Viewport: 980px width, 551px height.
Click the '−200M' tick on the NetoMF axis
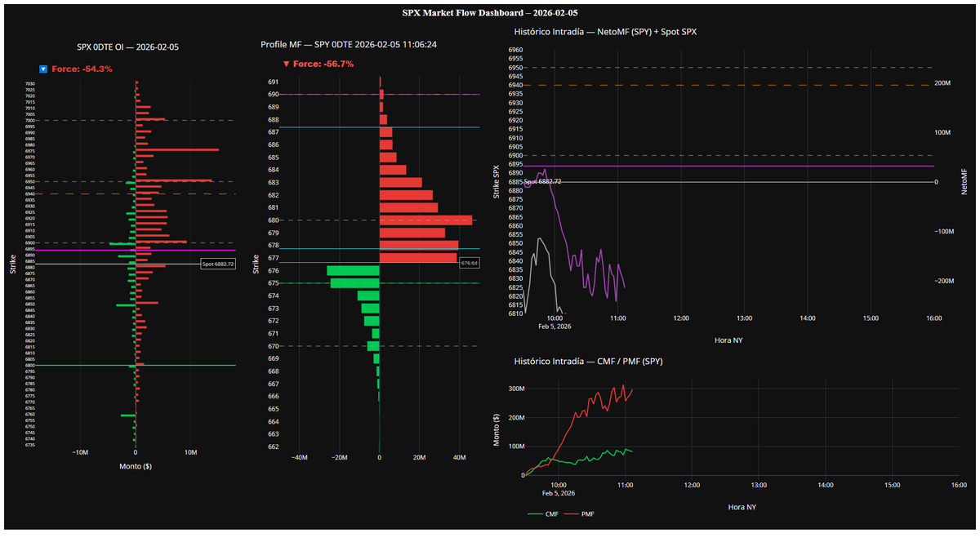point(940,281)
